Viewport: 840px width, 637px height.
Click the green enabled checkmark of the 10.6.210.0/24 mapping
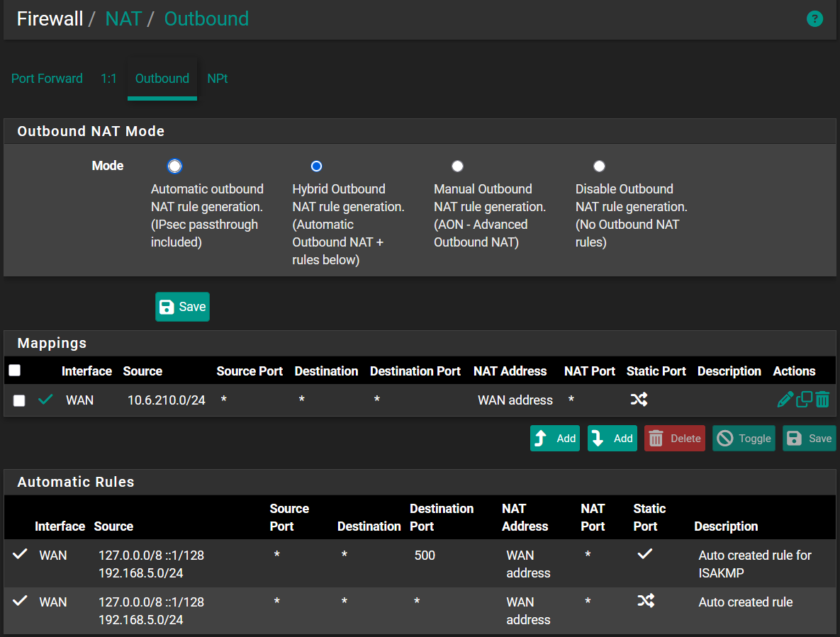45,400
